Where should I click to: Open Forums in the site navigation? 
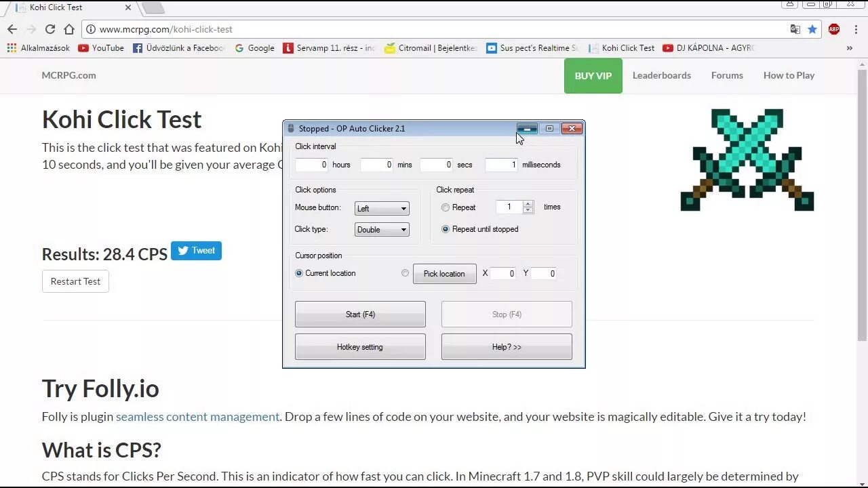click(x=727, y=75)
